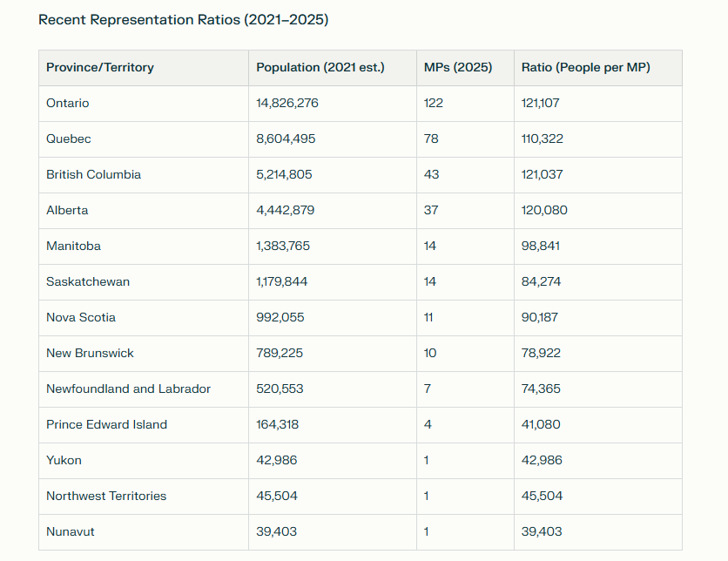Viewport: 728px width, 561px height.
Task: Select the 'Manitoba' row label
Action: click(x=73, y=247)
